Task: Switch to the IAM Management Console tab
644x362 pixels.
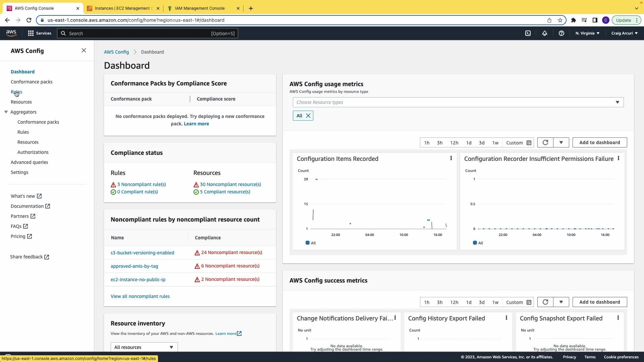Action: pos(200,8)
